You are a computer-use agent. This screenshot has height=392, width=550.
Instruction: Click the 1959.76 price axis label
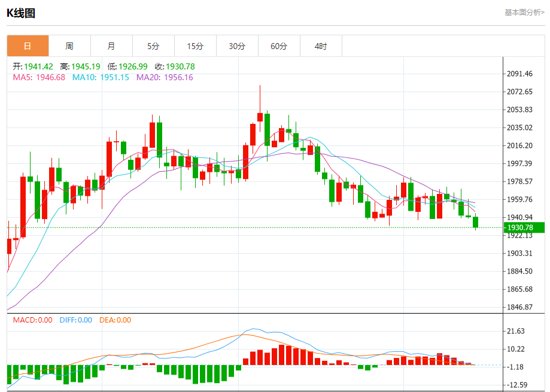click(x=519, y=199)
